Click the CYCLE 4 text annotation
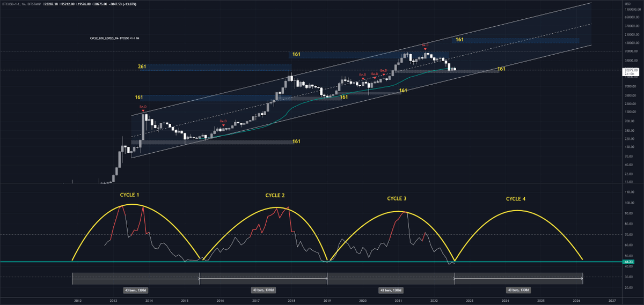This screenshot has height=305, width=644. 516,199
